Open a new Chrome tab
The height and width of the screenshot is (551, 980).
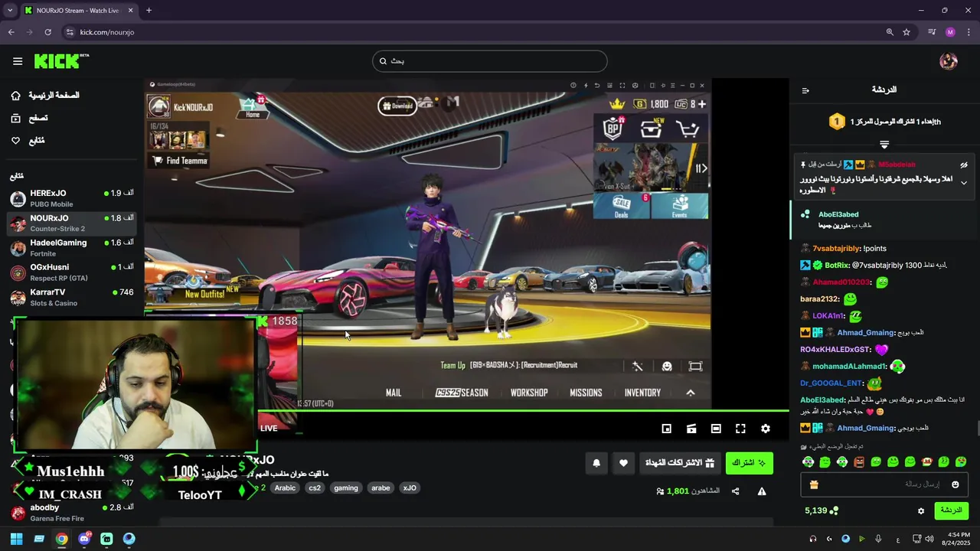tap(149, 11)
